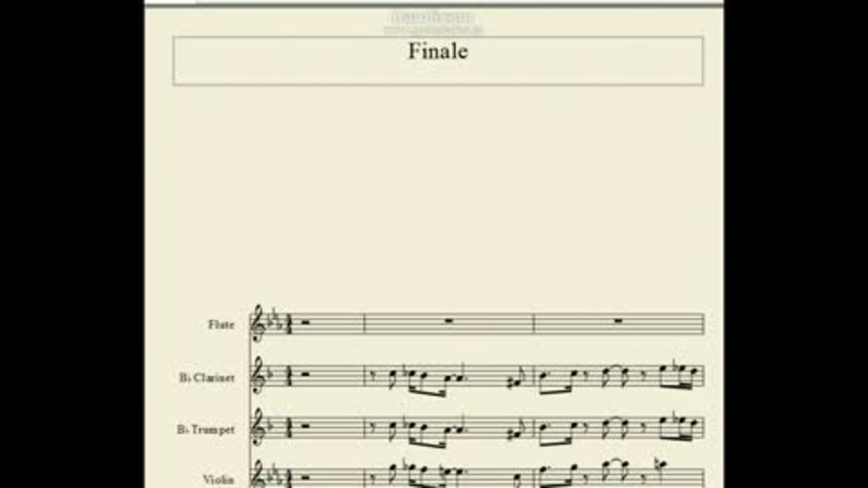The image size is (868, 488).
Task: Click the Flute time signature
Action: pos(288,324)
